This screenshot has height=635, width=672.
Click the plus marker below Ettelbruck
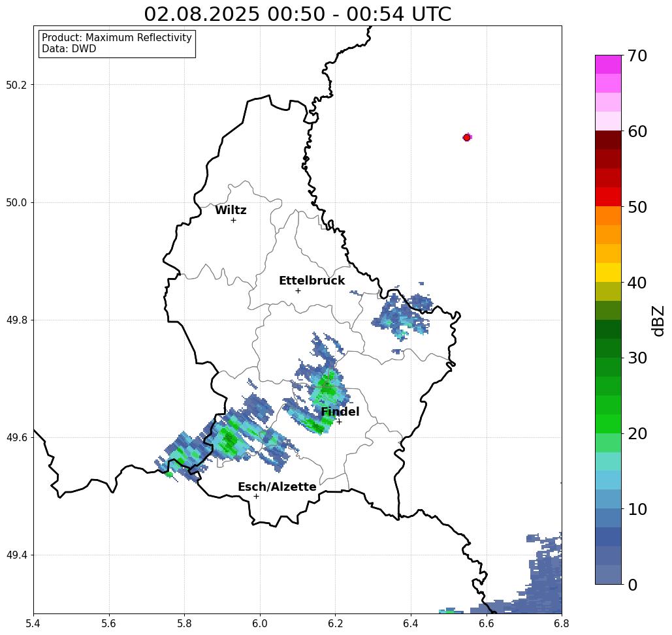[x=298, y=290]
